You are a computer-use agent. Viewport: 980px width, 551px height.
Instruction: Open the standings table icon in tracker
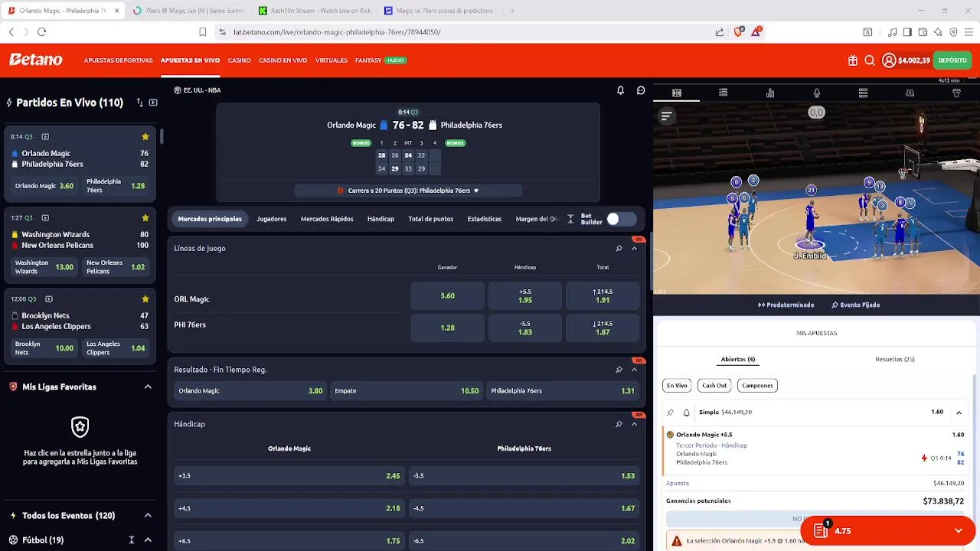tap(863, 93)
